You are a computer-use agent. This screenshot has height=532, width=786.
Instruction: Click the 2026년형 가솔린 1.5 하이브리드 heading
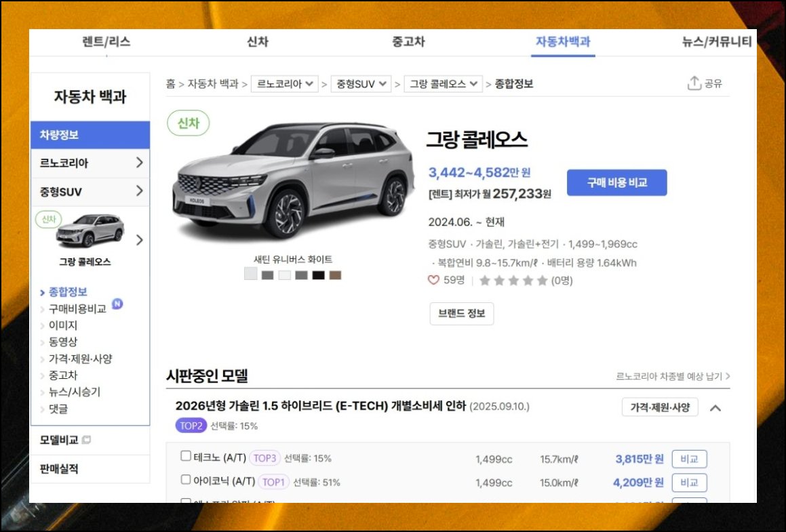coord(320,406)
